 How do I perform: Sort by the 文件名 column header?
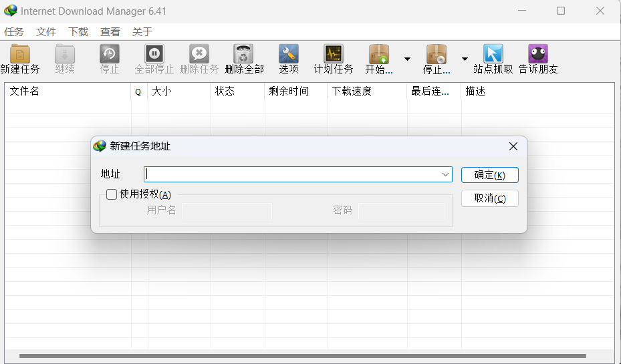68,92
